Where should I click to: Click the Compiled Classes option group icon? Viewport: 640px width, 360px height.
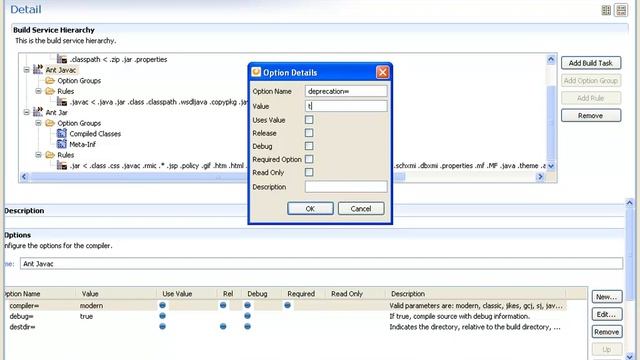[62, 133]
